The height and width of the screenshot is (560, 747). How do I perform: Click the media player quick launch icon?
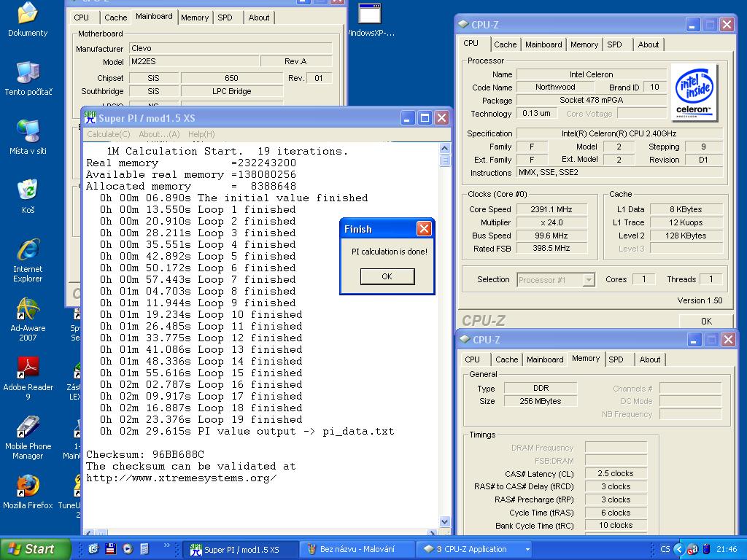point(128,548)
